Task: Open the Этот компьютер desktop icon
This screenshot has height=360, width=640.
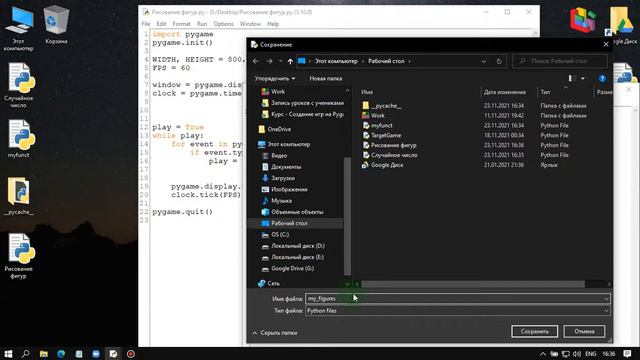Action: pos(18,29)
